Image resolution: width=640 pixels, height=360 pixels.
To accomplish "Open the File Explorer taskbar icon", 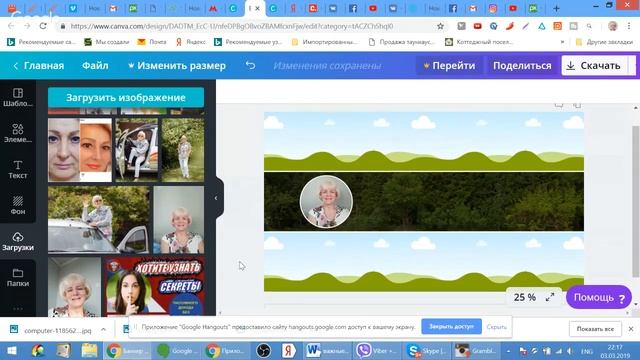I will [89, 351].
